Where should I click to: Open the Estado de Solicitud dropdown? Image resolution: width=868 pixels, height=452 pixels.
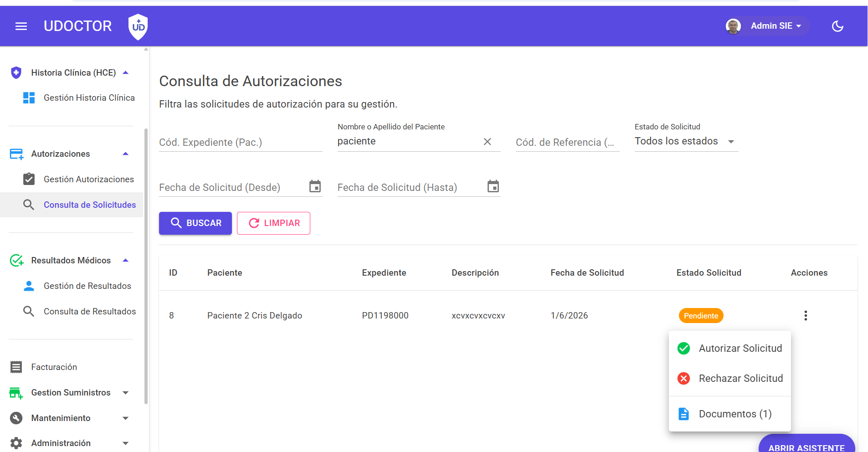[x=686, y=141]
